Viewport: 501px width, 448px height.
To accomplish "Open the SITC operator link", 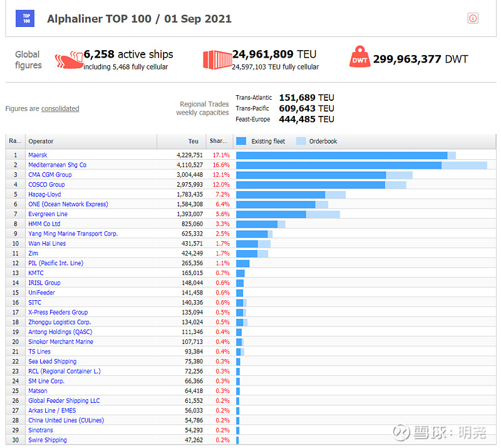I will (34, 303).
